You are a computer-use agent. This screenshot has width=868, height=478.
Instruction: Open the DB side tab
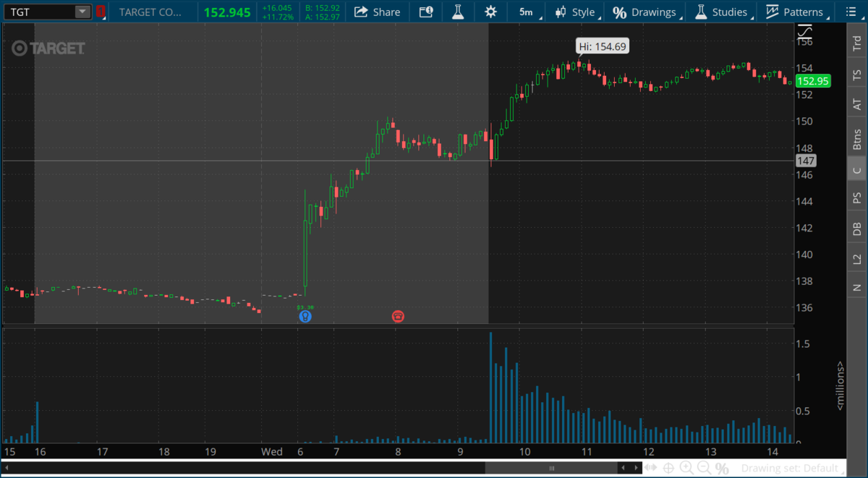[856, 229]
